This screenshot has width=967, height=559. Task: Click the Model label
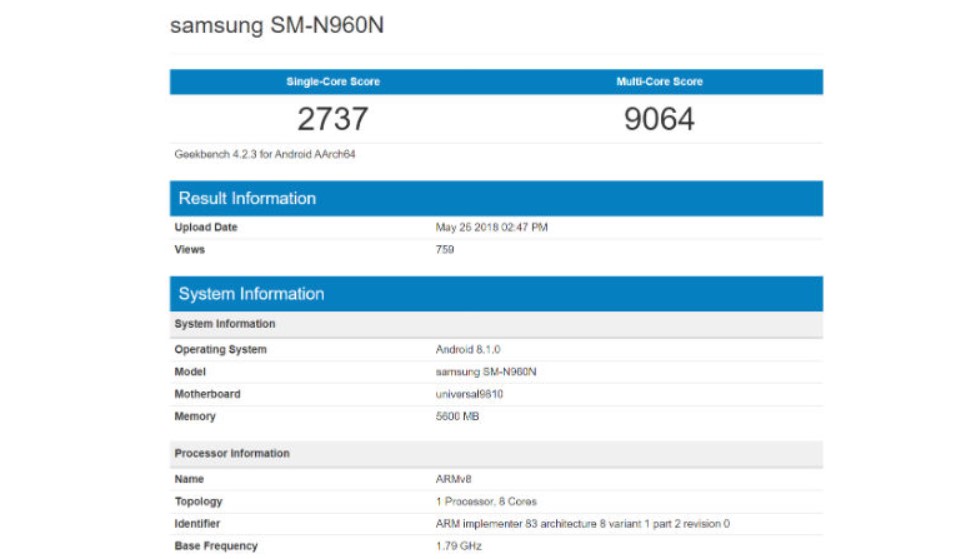point(190,371)
